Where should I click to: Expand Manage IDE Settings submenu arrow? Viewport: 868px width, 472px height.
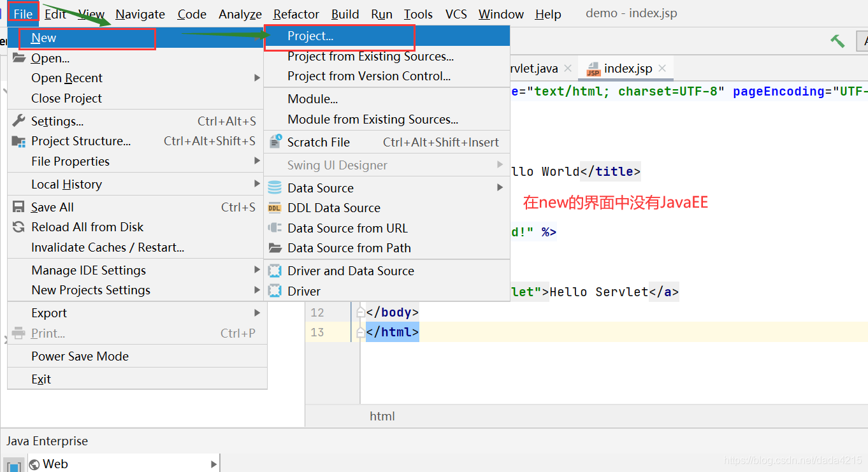[257, 270]
